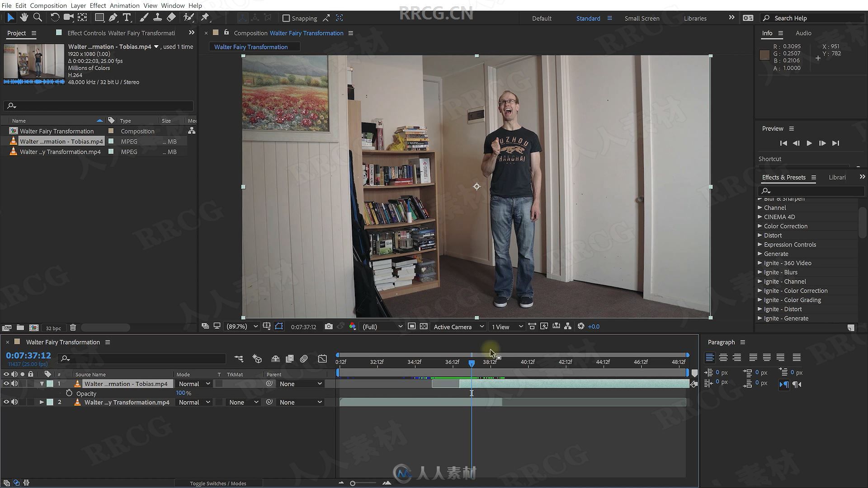Expand the Color Correction effects category
This screenshot has width=868, height=488.
coord(760,226)
